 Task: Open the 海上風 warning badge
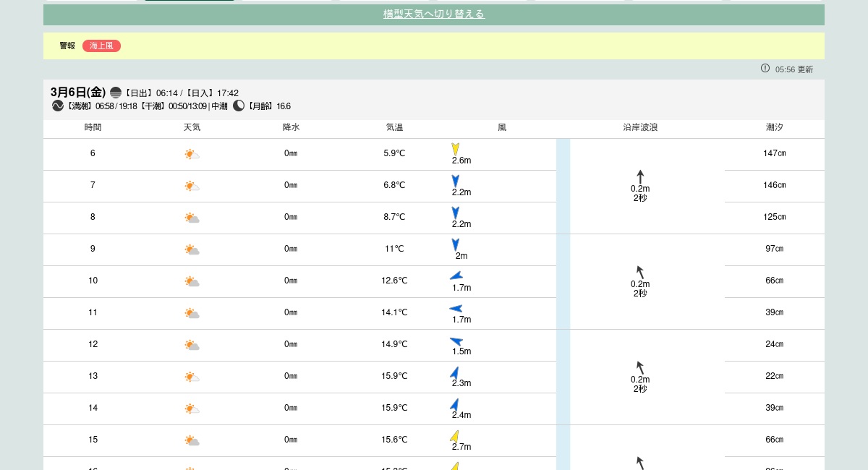[x=101, y=46]
